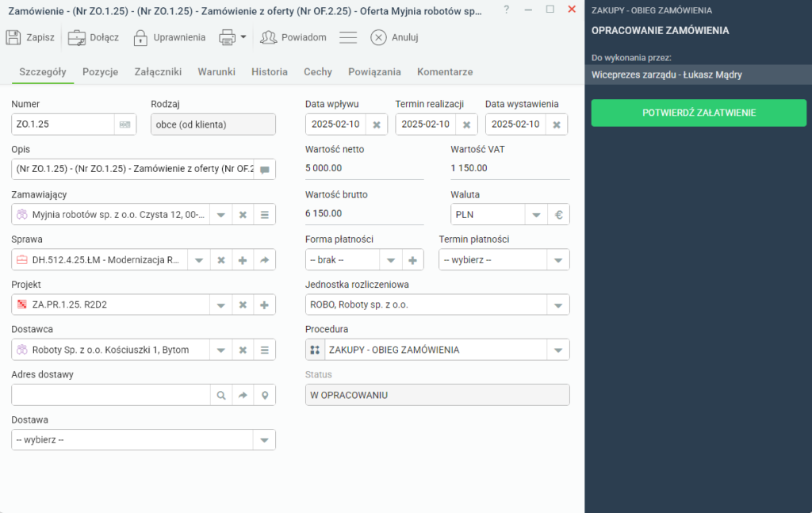
Task: Search for Adres dostawy with magnifier
Action: pyautogui.click(x=221, y=396)
